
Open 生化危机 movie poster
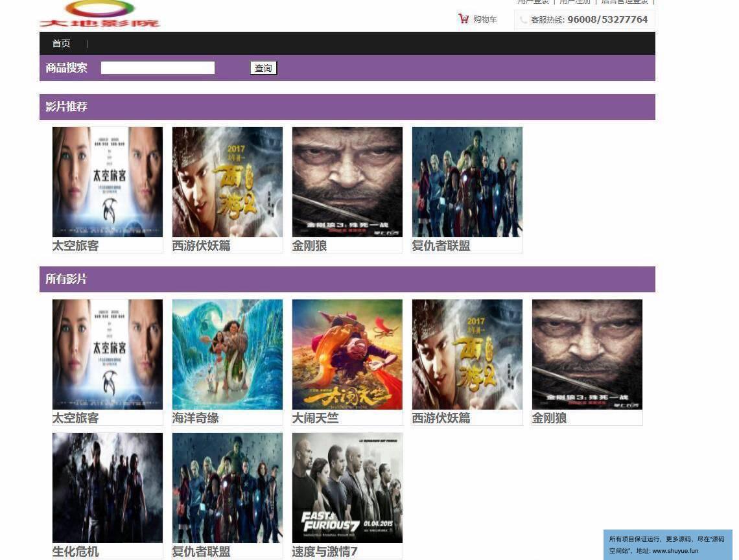[x=108, y=488]
